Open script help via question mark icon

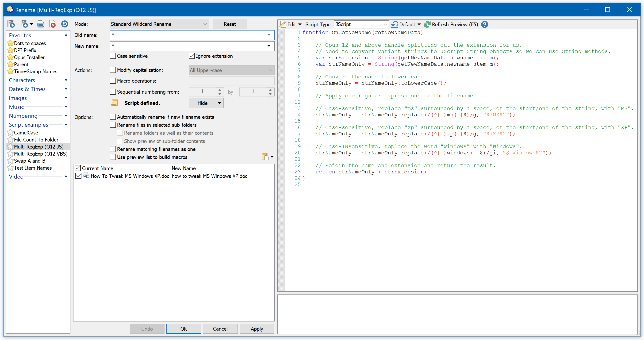485,24
